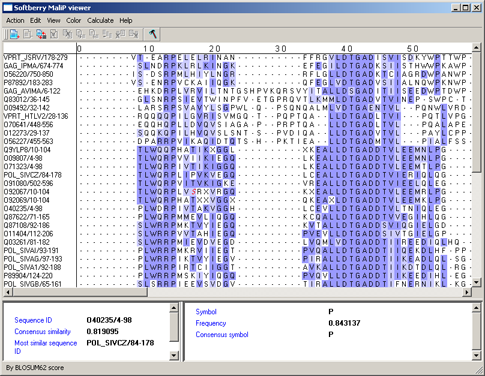Select sequence Q87622/71-165

click(x=27, y=217)
